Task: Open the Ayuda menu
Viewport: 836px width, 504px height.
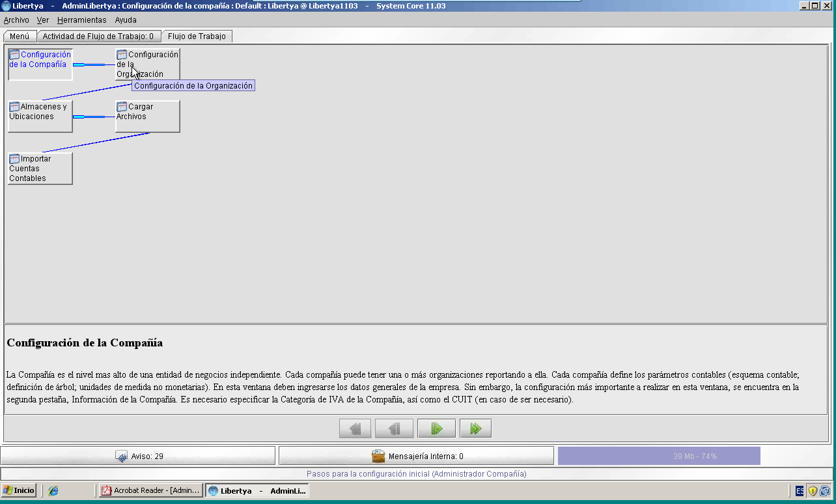Action: point(126,20)
